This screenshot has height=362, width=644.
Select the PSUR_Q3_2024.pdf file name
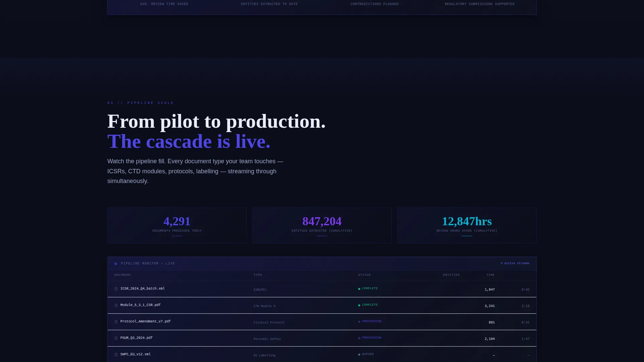click(137, 338)
